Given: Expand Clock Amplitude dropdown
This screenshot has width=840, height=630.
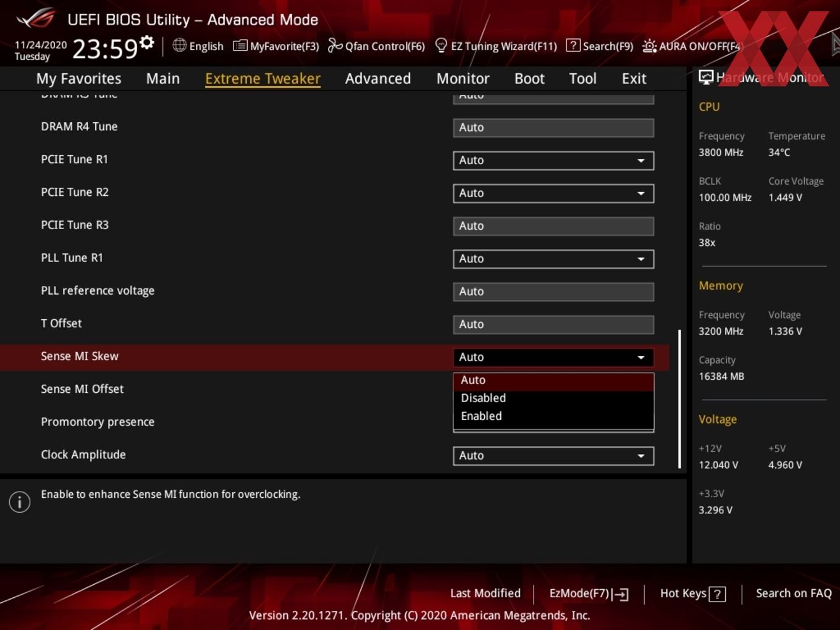Looking at the screenshot, I should click(x=553, y=456).
